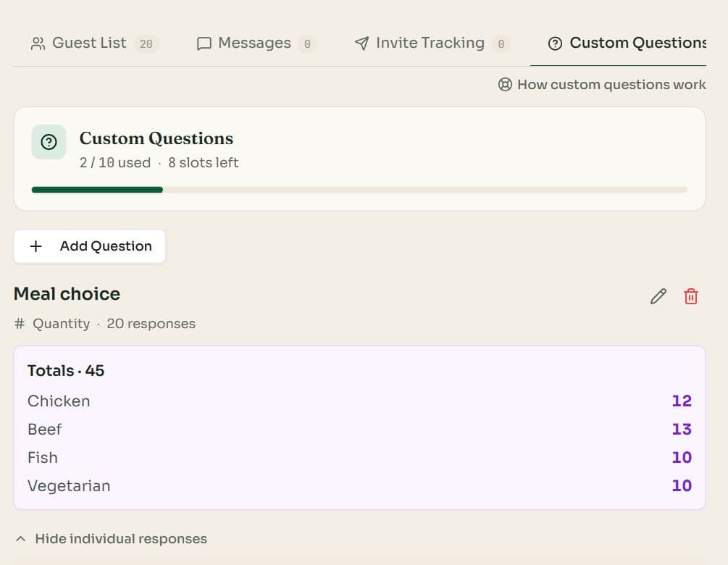Click the Totals · 45 heading
The image size is (728, 565).
[x=66, y=370]
